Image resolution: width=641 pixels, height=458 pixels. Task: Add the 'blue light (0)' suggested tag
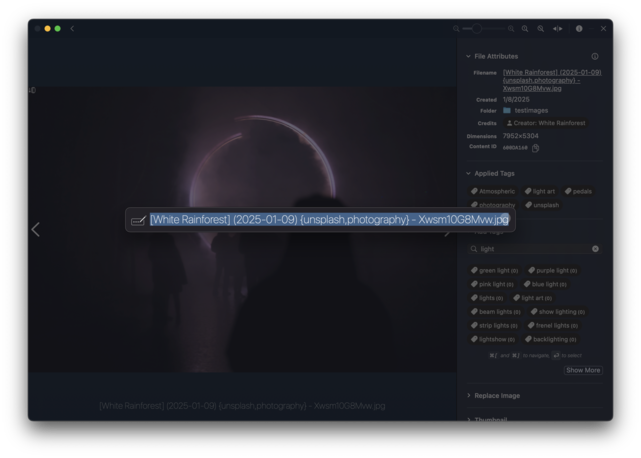pos(545,284)
